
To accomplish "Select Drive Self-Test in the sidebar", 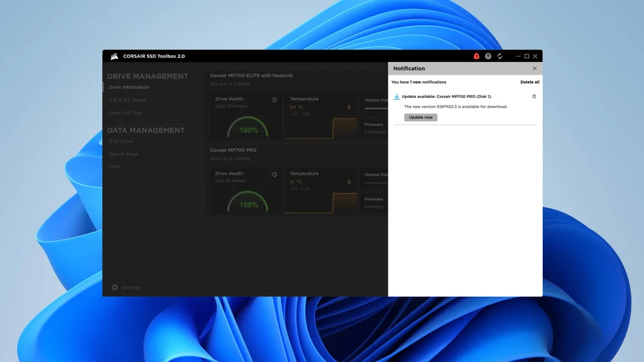I will coord(126,113).
